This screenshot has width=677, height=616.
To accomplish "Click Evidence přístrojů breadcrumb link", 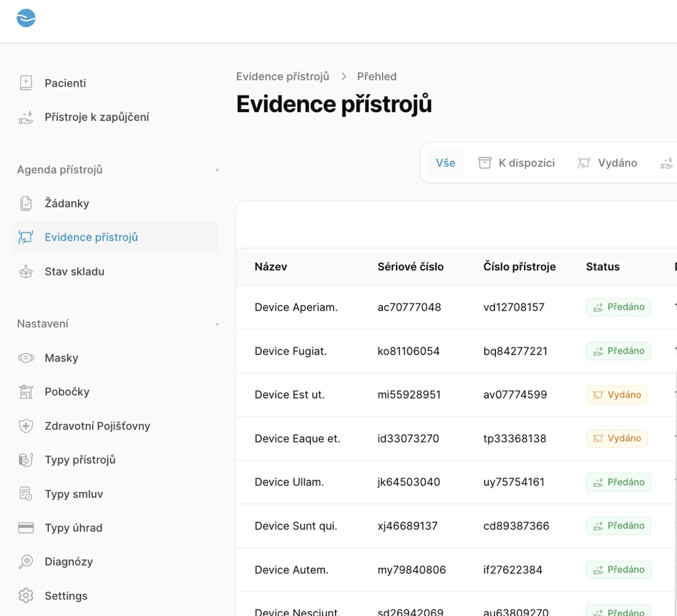I will tap(283, 76).
